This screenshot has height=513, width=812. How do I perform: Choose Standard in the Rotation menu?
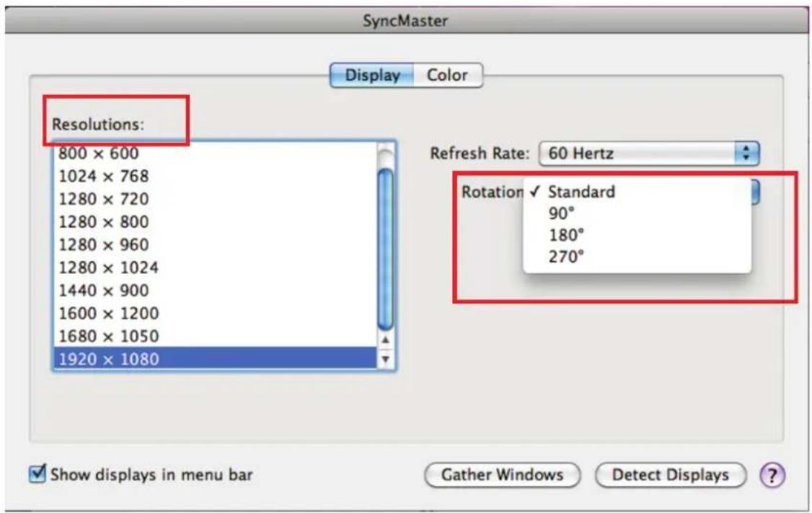(x=637, y=192)
